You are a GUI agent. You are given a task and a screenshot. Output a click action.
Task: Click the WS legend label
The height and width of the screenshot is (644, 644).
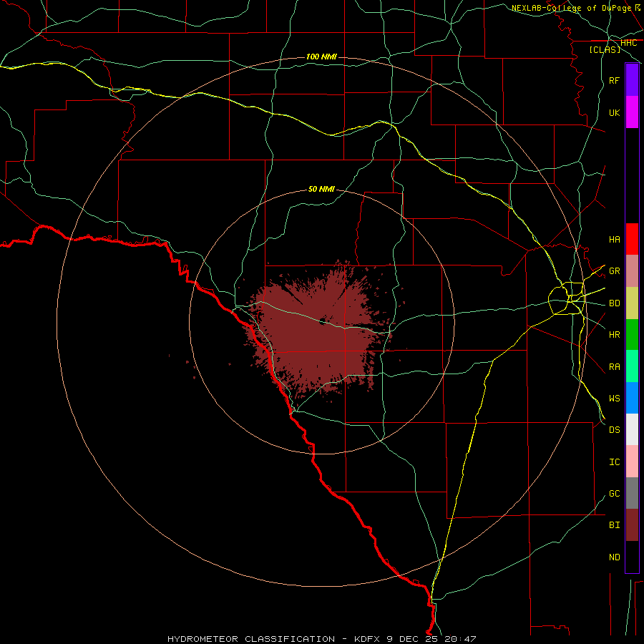click(x=614, y=399)
